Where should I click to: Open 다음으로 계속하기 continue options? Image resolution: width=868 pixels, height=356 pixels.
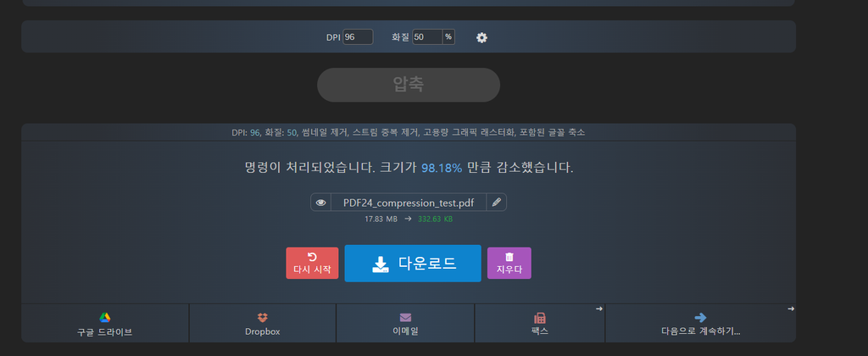click(700, 324)
